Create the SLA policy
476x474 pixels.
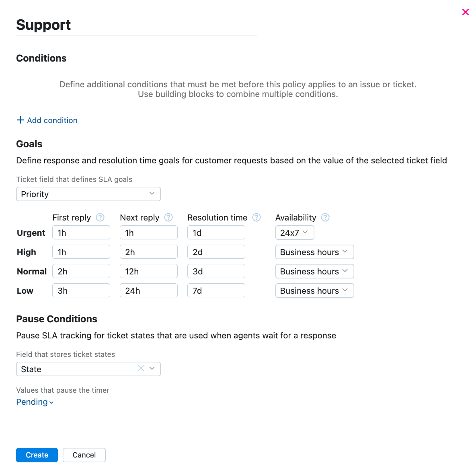click(37, 455)
